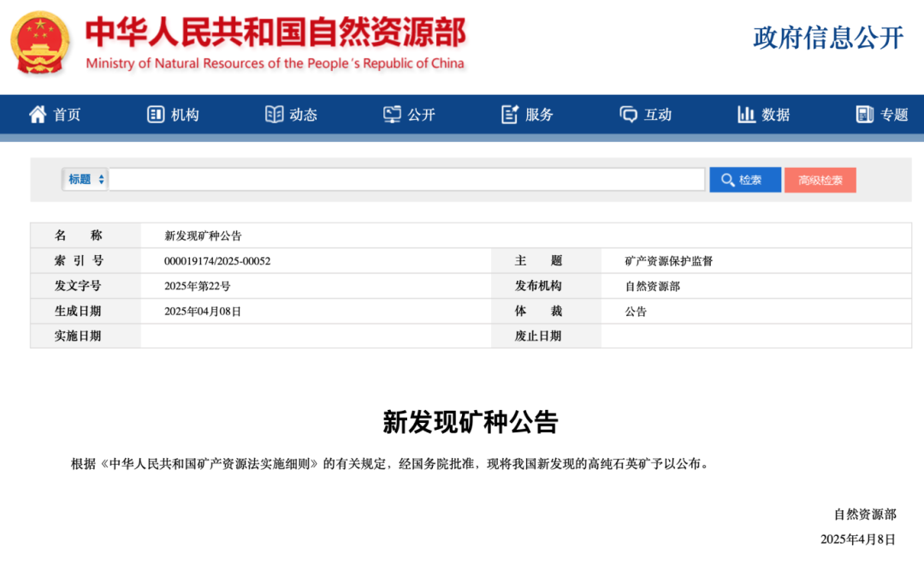Viewport: 924px width, 565px height.
Task: Click the home icon beside 首页
Action: click(x=38, y=115)
